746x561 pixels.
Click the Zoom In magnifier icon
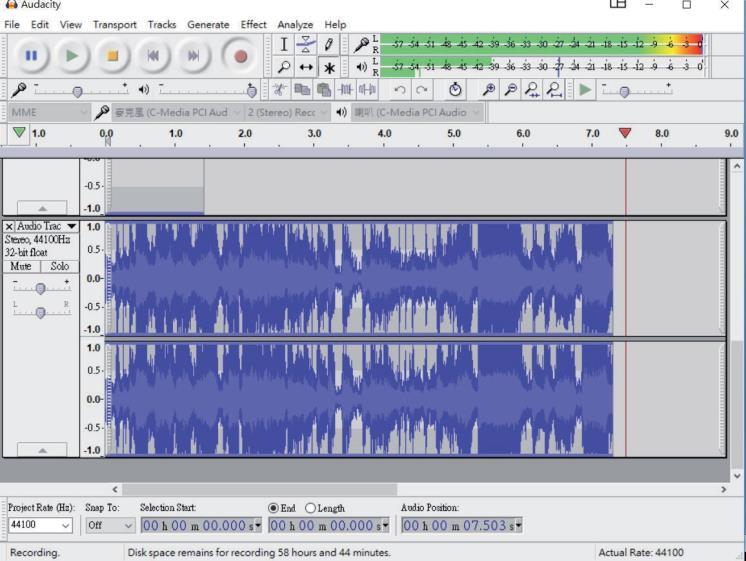click(x=489, y=89)
